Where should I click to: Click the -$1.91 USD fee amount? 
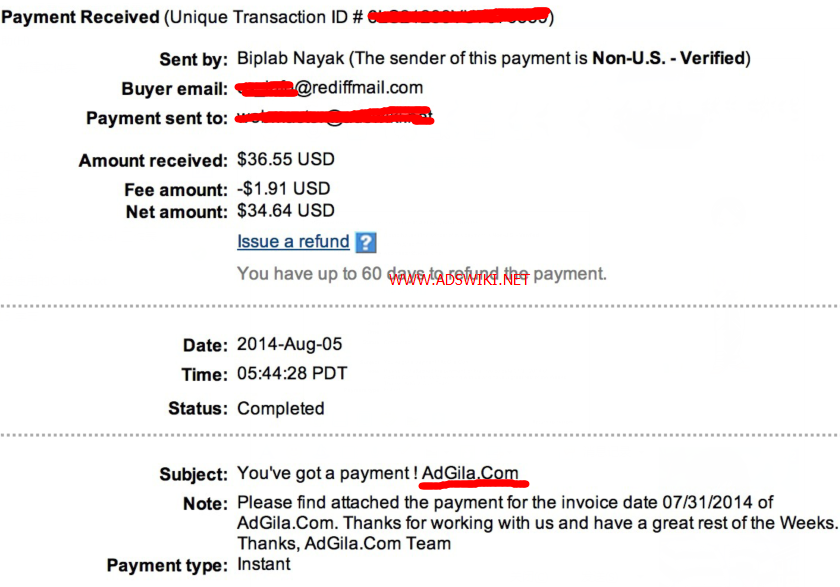coord(283,189)
